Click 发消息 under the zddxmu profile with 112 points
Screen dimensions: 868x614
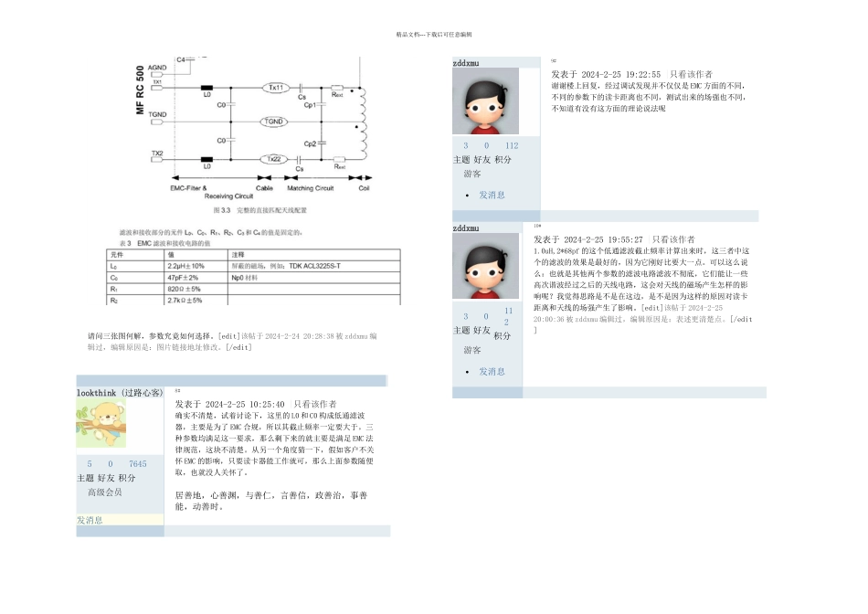tap(492, 195)
